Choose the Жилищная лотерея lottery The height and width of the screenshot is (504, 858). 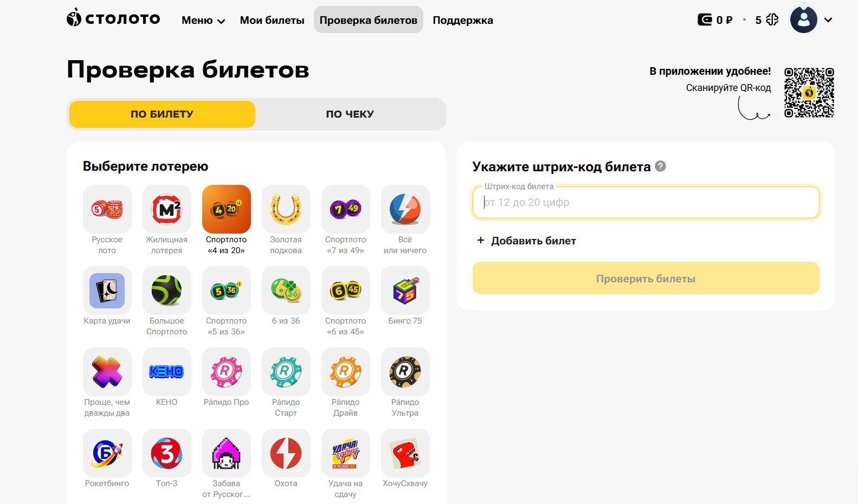click(166, 209)
